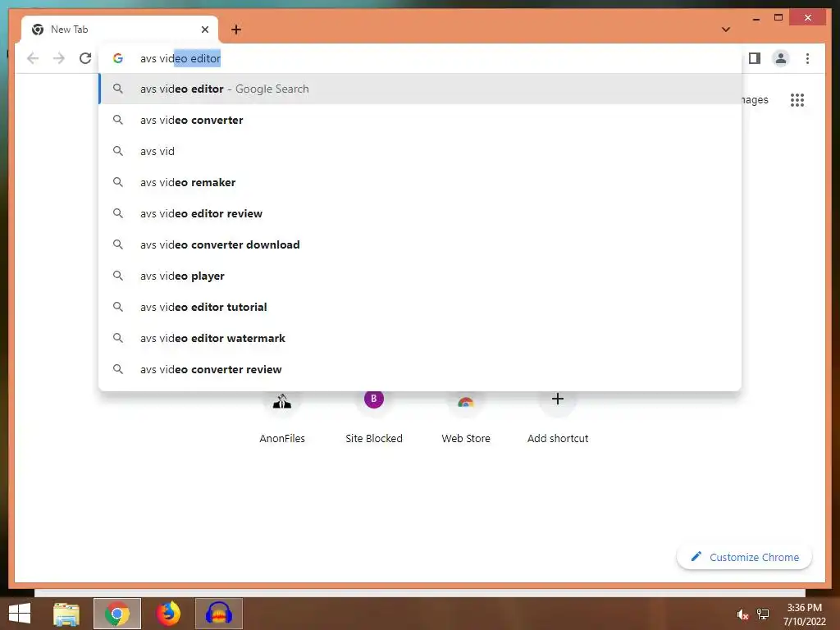Choose 'avs video remaker' suggestion
This screenshot has height=630, width=840.
coord(420,182)
